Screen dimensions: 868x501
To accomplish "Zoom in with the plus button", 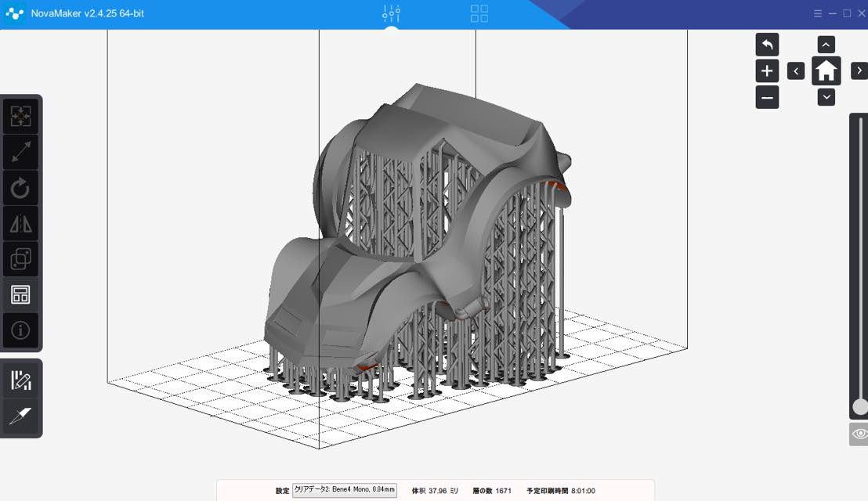I will [767, 71].
